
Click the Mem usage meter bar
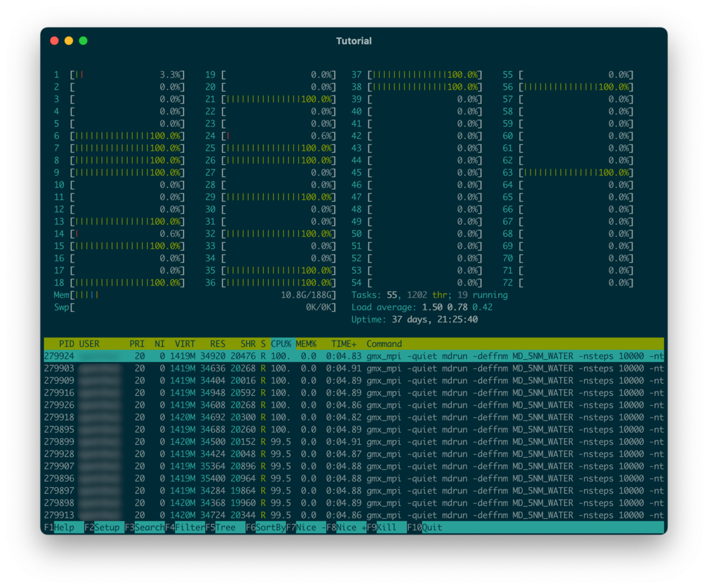195,295
